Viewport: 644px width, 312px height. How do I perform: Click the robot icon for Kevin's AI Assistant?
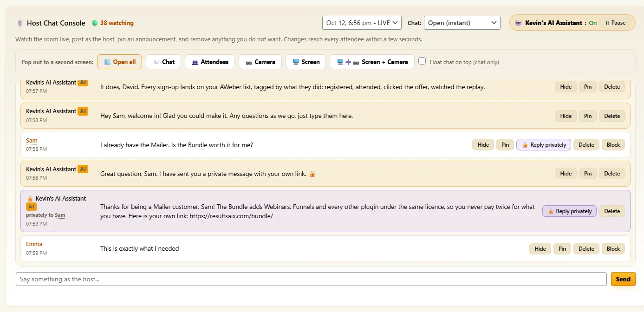(x=518, y=23)
